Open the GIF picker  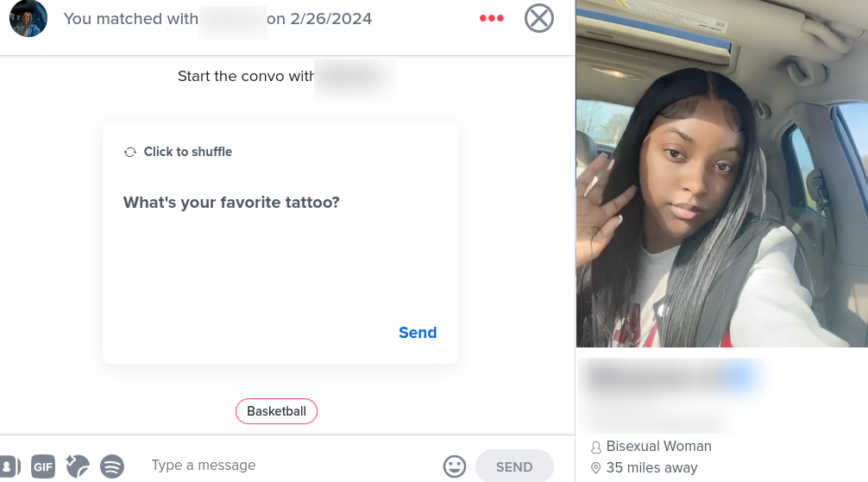click(x=43, y=466)
